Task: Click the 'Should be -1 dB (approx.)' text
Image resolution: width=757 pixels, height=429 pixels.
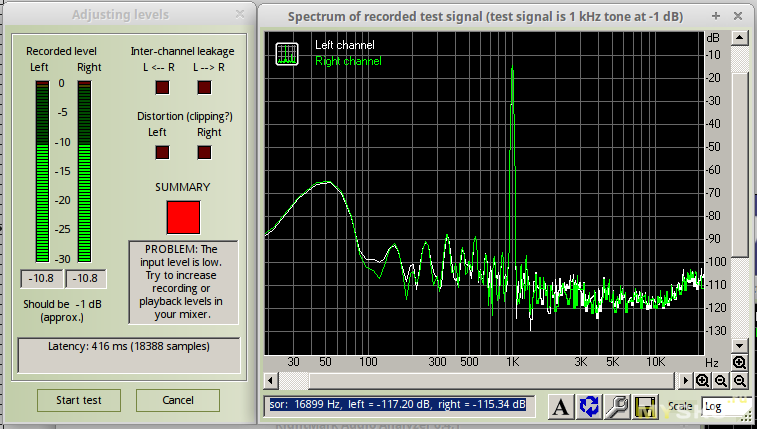Action: 62,311
